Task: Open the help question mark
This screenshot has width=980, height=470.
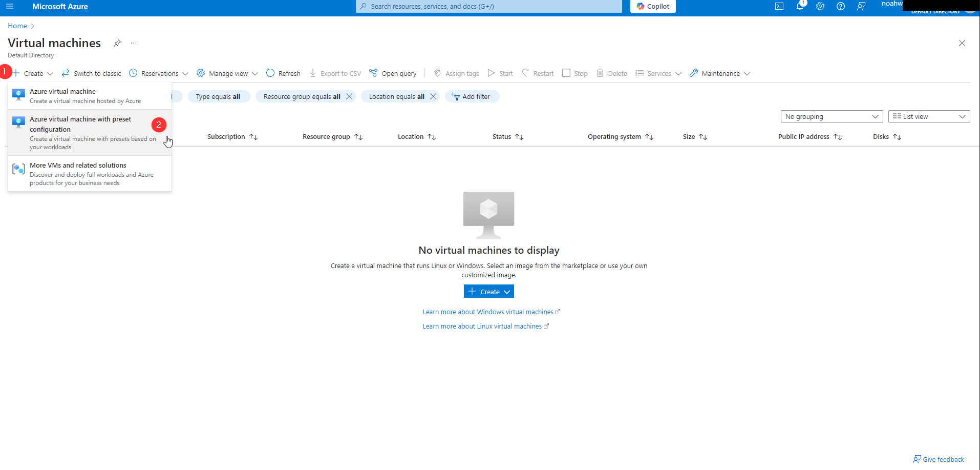Action: (x=841, y=6)
